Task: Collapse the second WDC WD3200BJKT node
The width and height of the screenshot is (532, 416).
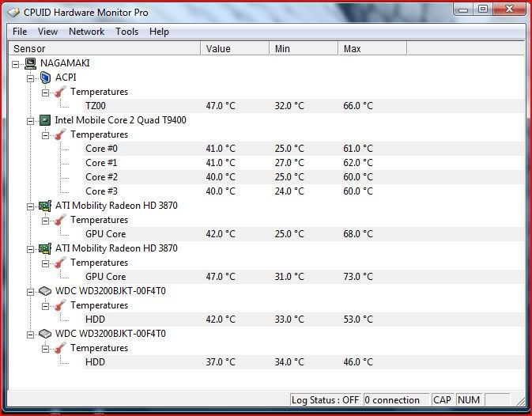Action: click(31, 335)
